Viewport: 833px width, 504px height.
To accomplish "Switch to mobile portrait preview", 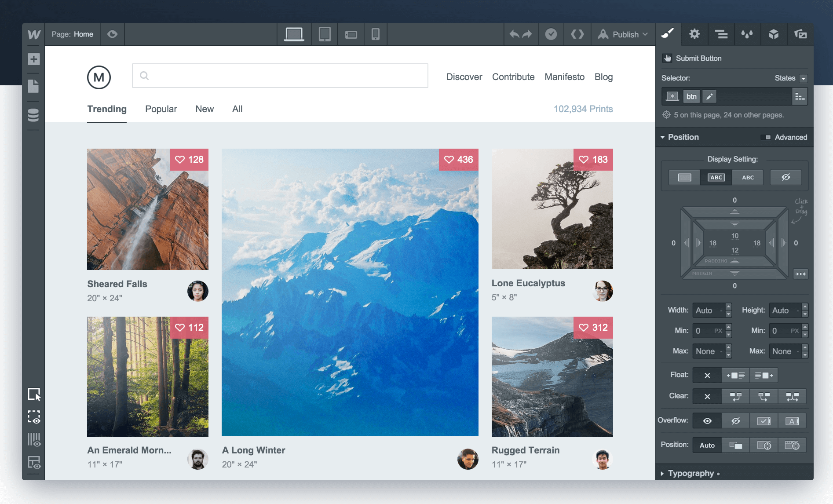I will point(375,34).
